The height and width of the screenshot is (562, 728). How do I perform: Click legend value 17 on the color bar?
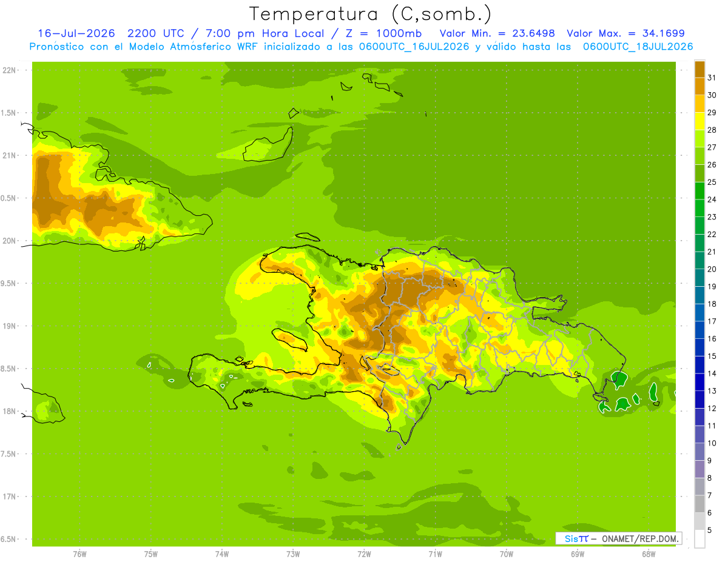tap(712, 321)
